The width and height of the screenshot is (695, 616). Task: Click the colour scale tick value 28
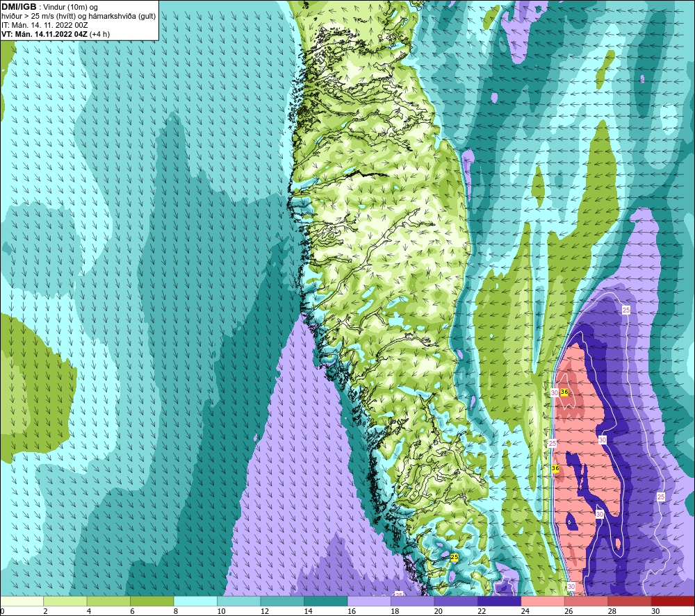[612, 612]
